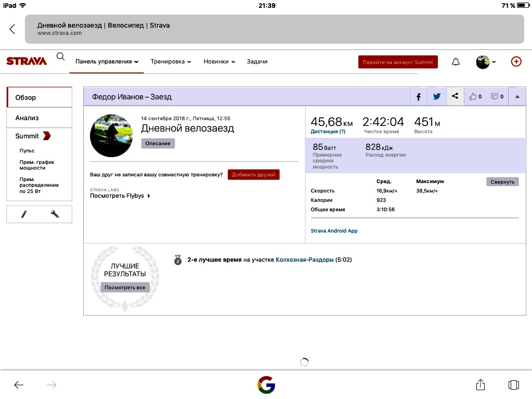Expand the Панель управления dropdown menu

[x=107, y=61]
